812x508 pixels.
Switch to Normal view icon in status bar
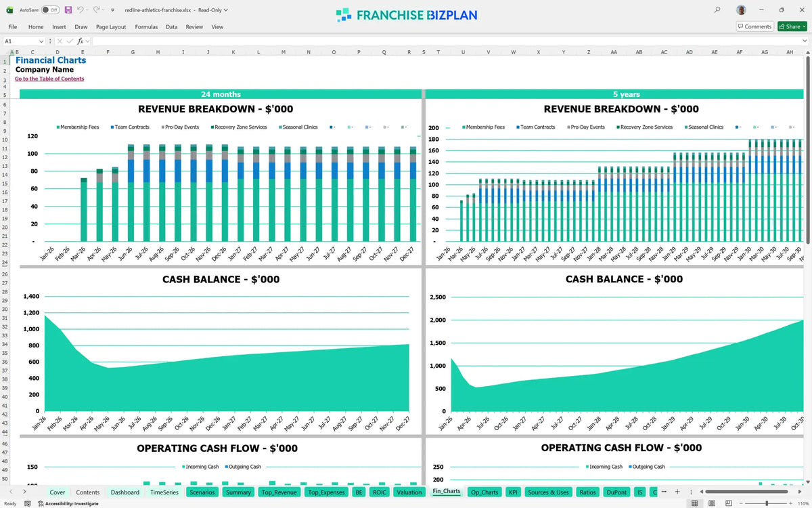[x=694, y=503]
